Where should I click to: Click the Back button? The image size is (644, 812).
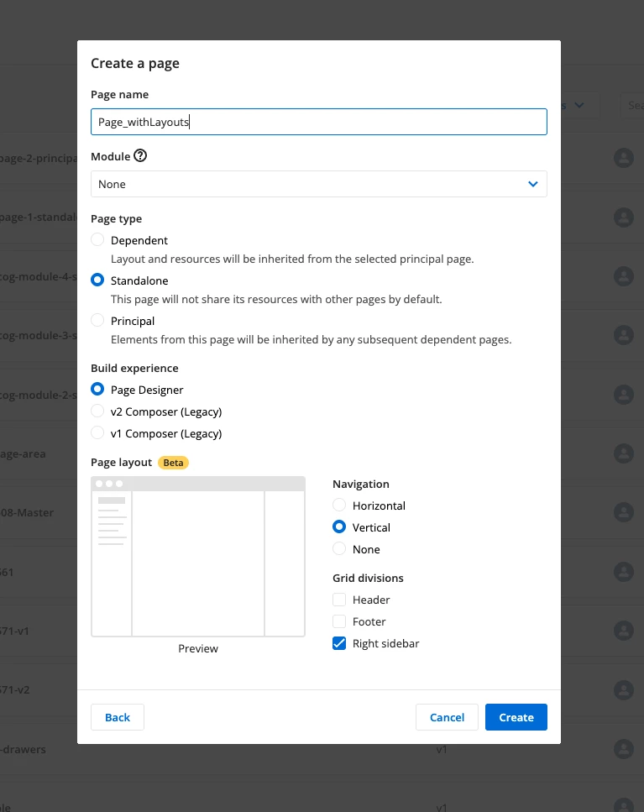tap(118, 717)
